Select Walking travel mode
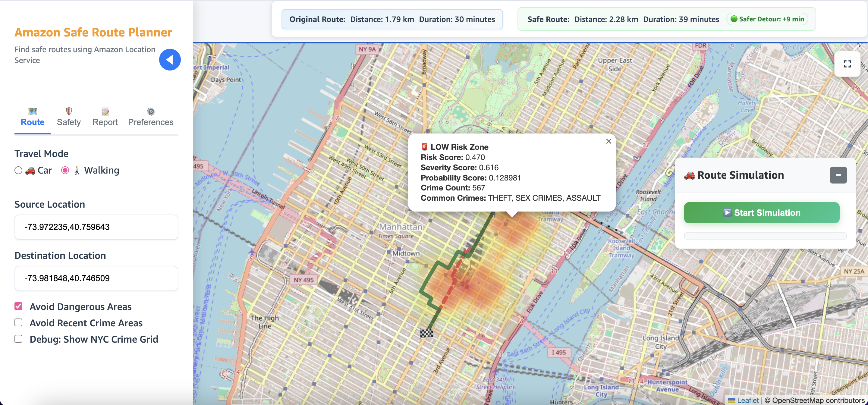The image size is (868, 405). (x=65, y=171)
